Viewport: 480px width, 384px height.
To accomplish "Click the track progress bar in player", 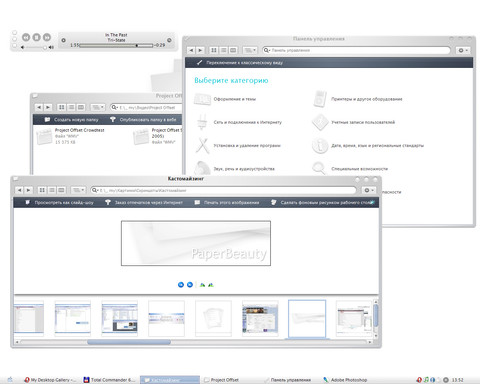I will pos(116,45).
